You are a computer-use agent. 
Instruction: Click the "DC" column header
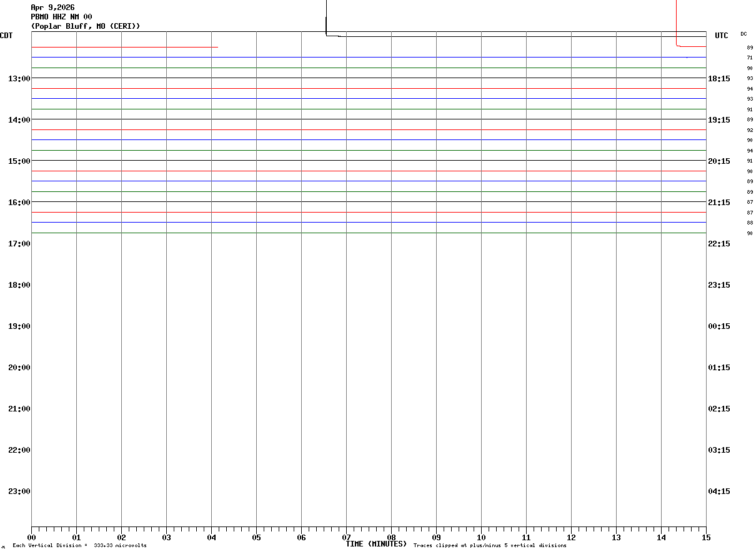tap(744, 34)
